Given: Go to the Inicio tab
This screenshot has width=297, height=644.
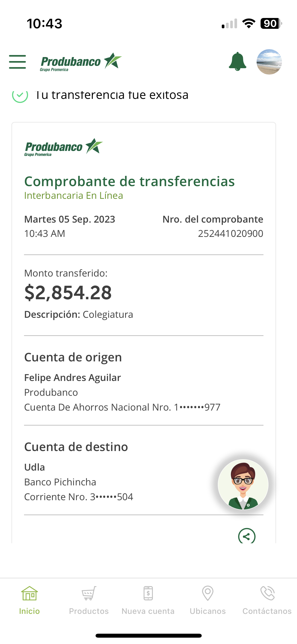Looking at the screenshot, I should 30,600.
